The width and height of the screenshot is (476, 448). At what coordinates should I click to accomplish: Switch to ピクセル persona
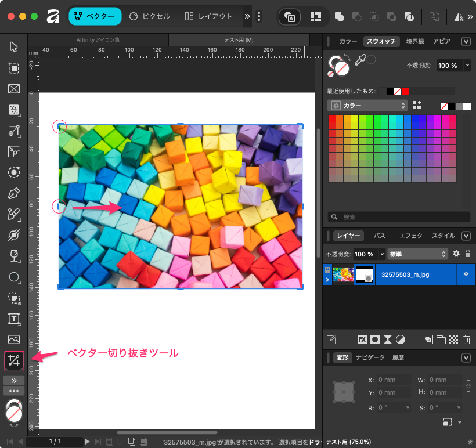[150, 16]
